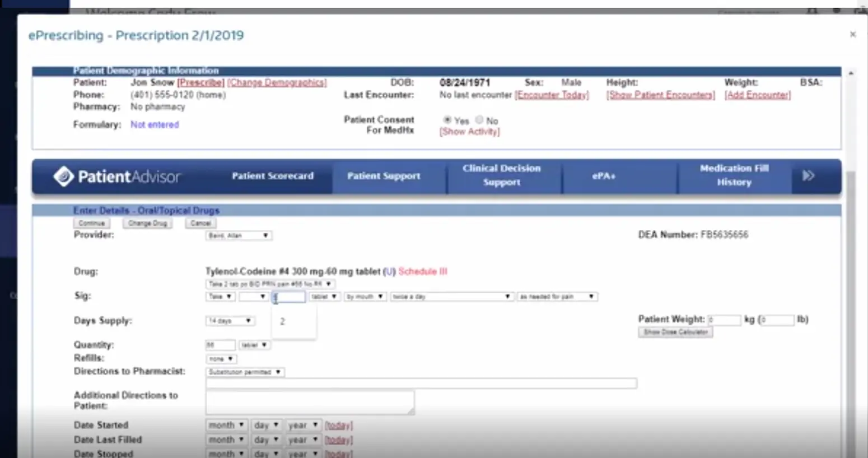This screenshot has height=458, width=868.
Task: Open the month dropdown for Date Started
Action: [226, 425]
